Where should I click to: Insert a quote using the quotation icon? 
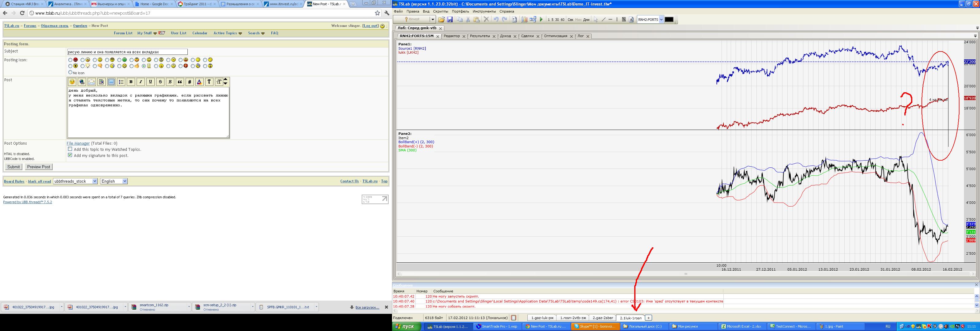[x=179, y=82]
